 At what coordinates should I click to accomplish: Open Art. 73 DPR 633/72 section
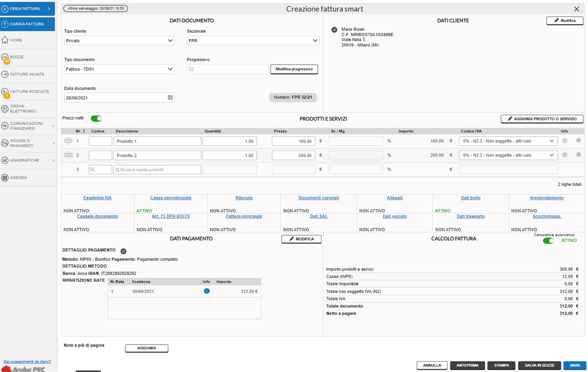(x=171, y=216)
